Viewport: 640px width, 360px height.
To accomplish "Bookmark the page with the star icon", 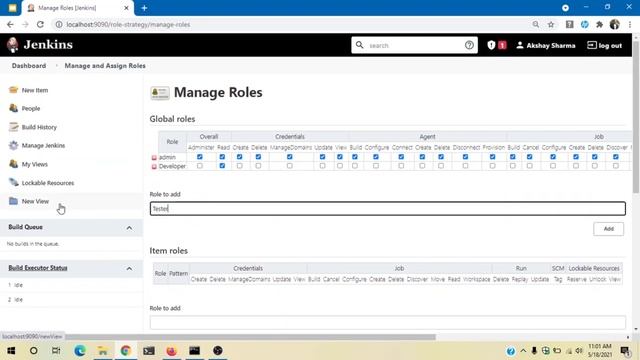I will [551, 24].
